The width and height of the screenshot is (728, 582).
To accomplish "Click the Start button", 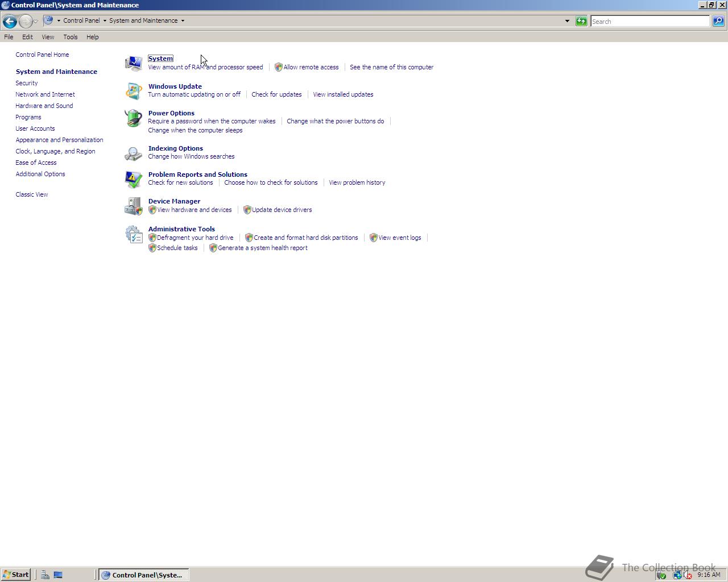I will tap(16, 575).
